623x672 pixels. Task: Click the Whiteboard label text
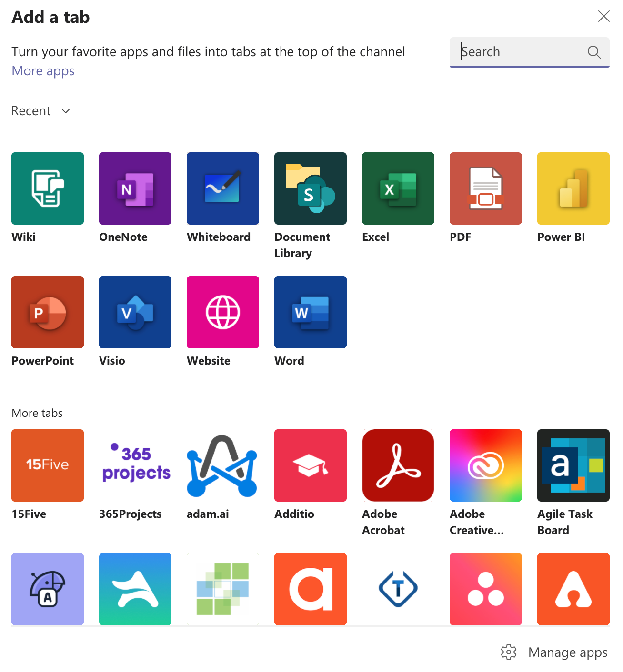219,237
